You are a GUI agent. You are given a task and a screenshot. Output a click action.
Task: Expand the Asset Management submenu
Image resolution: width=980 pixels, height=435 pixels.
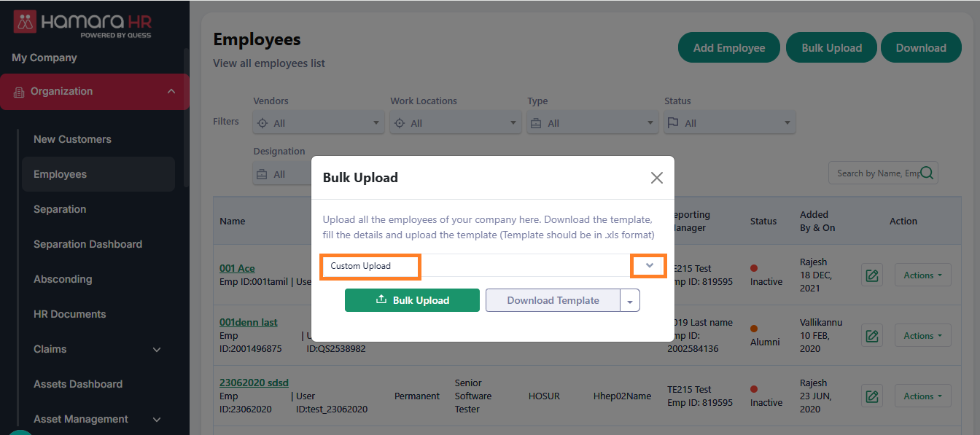click(x=157, y=420)
